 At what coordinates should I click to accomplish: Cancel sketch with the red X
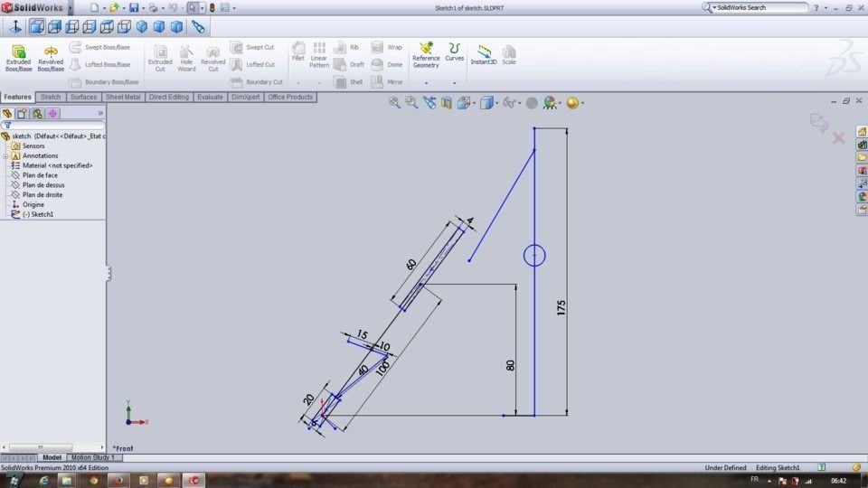[839, 137]
